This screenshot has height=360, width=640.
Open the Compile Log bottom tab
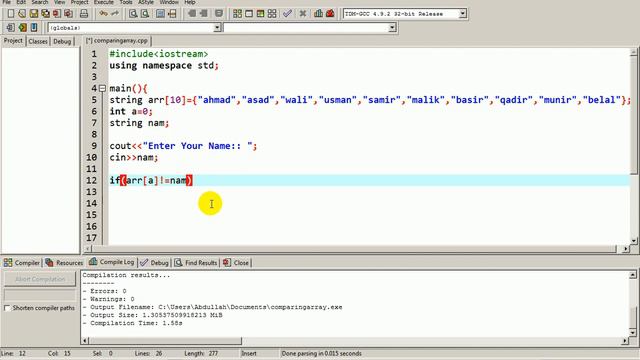click(x=112, y=262)
